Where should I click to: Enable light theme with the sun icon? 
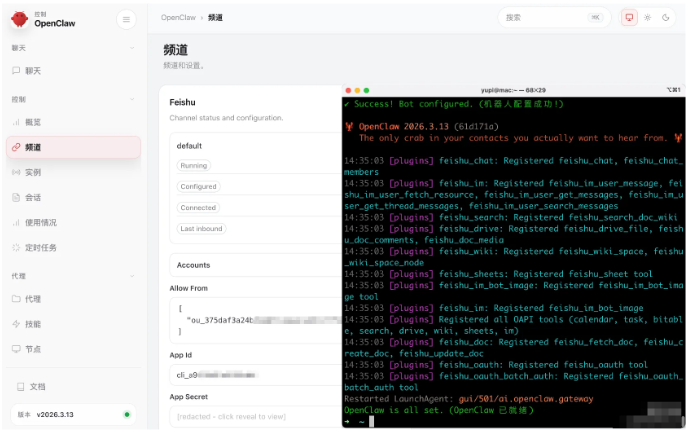pos(647,18)
